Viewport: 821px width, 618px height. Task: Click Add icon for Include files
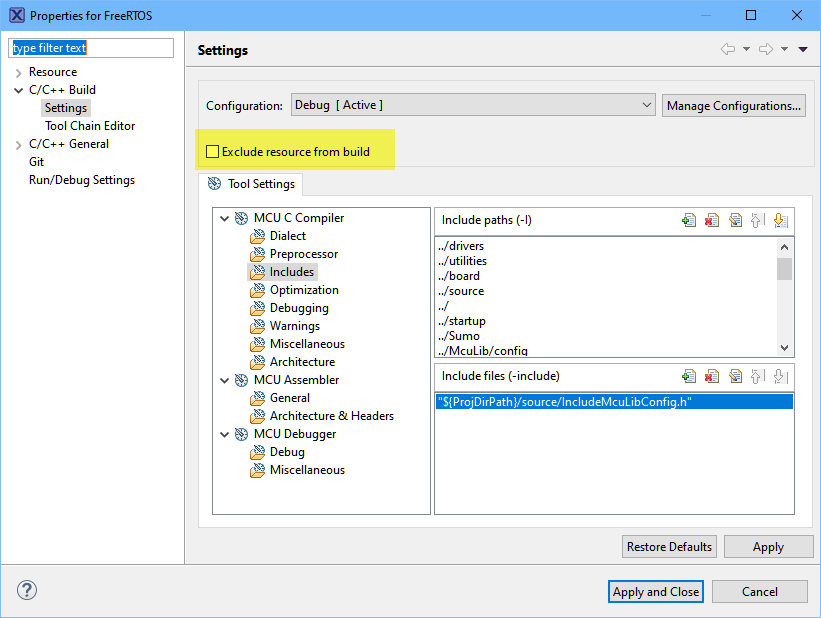pyautogui.click(x=689, y=376)
